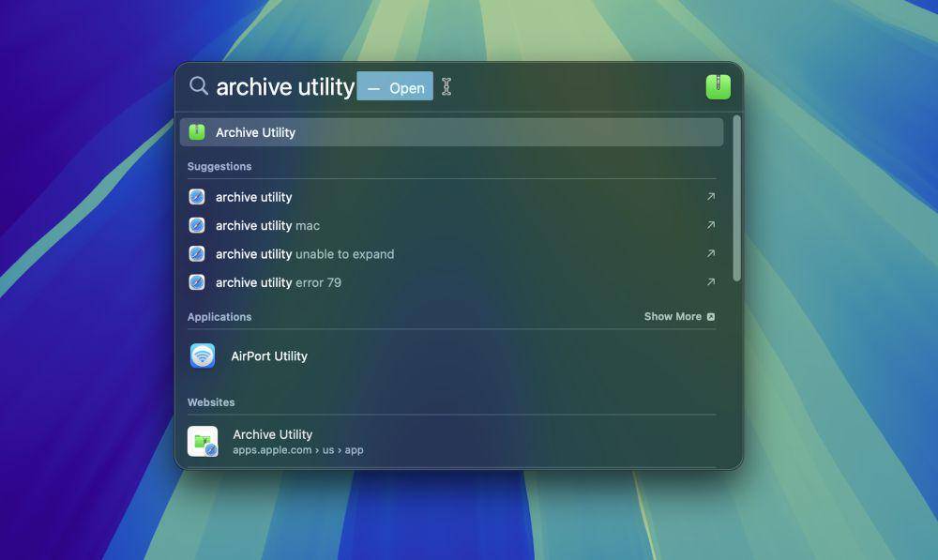This screenshot has height=560, width=938.
Task: Click the Archive Utility website thumbnail icon
Action: point(203,442)
